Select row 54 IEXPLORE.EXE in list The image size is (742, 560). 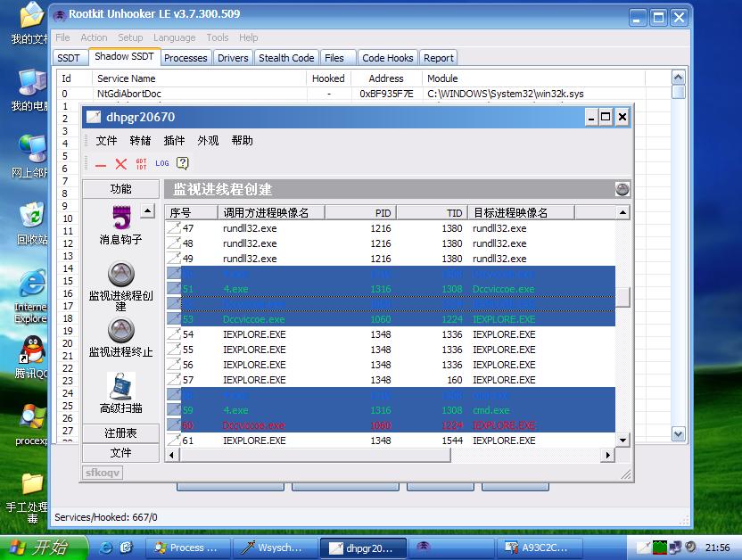[x=254, y=334]
